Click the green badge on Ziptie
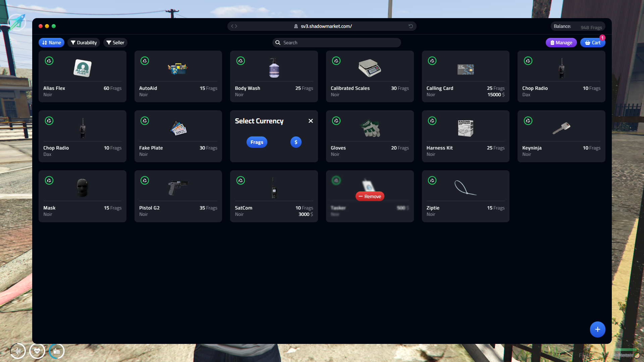The height and width of the screenshot is (362, 644). click(x=432, y=180)
